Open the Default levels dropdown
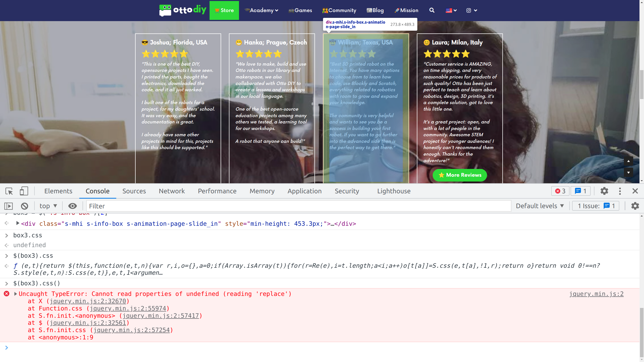The height and width of the screenshot is (362, 644). pos(540,206)
